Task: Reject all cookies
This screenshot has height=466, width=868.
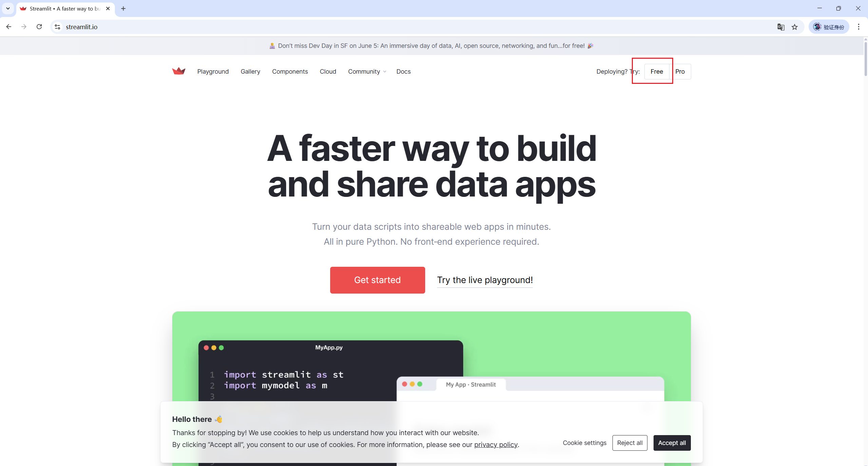Action: 630,443
